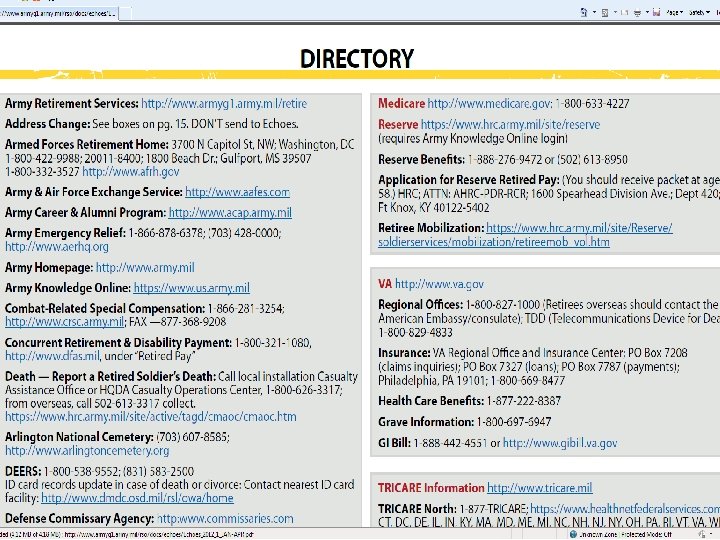Open the www.commissaries.com link
Image resolution: width=720 pixels, height=540 pixels.
click(x=225, y=518)
